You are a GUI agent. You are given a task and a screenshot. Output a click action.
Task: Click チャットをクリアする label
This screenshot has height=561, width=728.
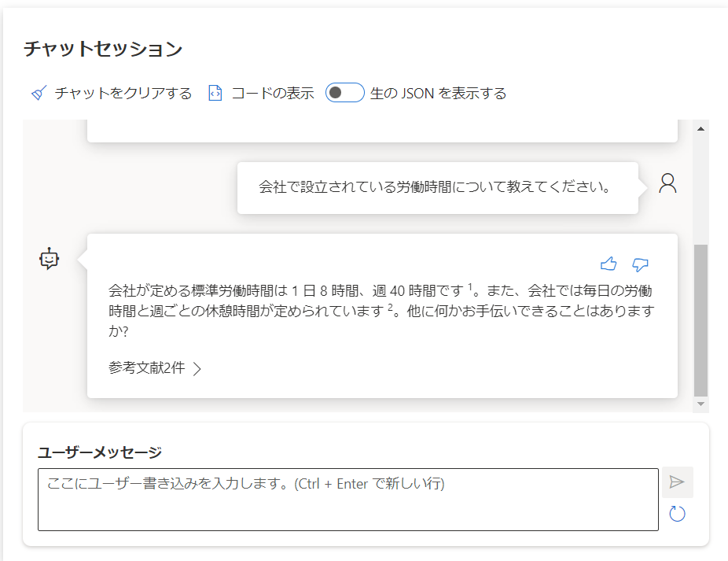point(123,93)
